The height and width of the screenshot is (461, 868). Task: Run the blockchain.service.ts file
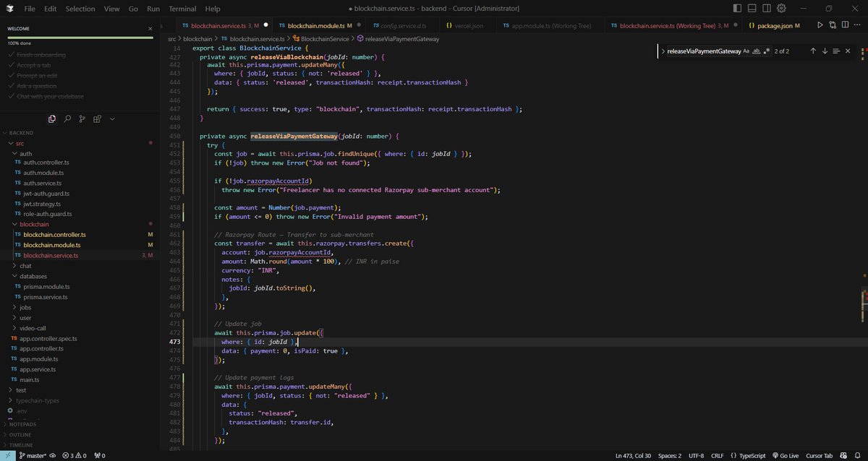(x=820, y=23)
